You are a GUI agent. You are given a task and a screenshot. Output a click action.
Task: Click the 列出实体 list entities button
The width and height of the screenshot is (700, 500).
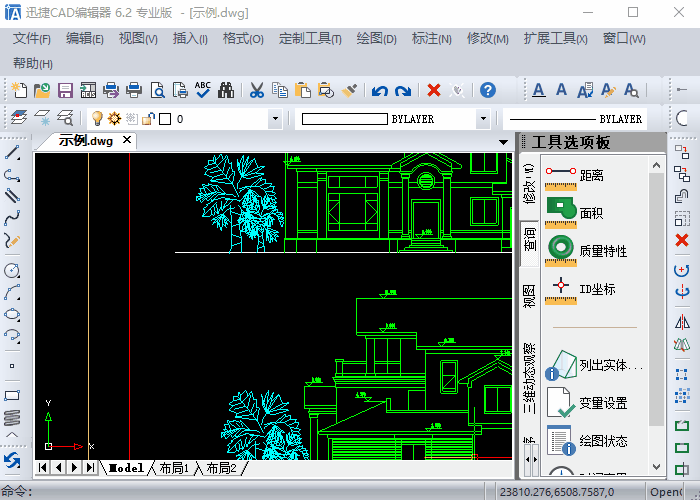coord(608,365)
